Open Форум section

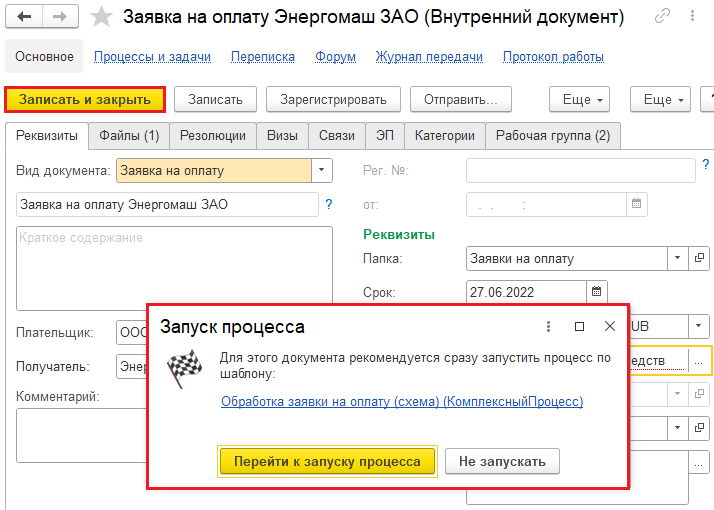(335, 57)
